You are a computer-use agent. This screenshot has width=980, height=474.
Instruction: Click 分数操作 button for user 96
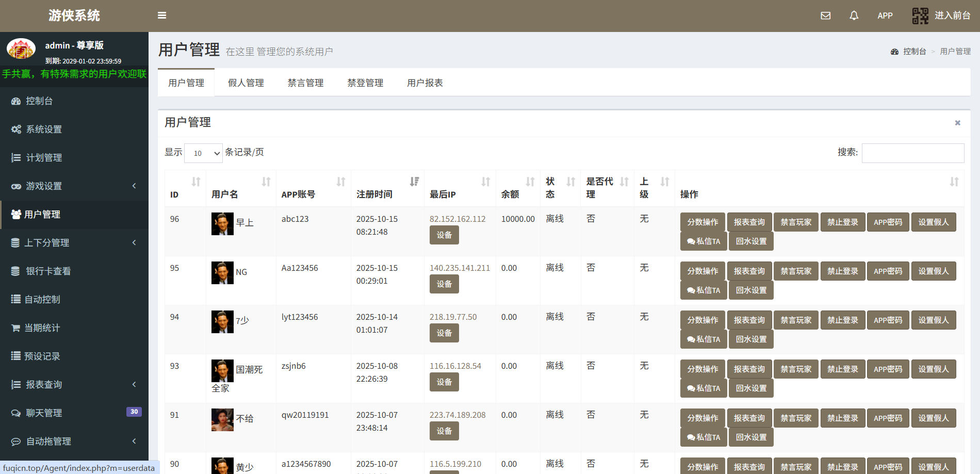pos(702,222)
